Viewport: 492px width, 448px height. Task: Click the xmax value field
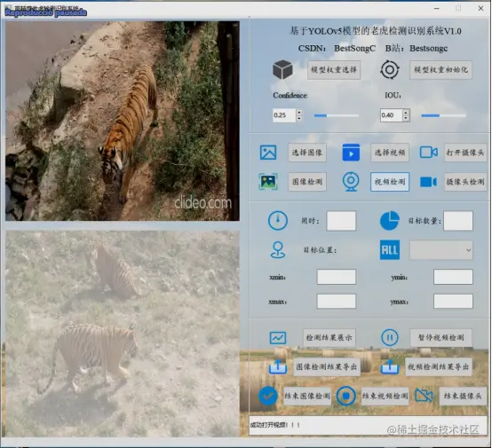point(337,302)
